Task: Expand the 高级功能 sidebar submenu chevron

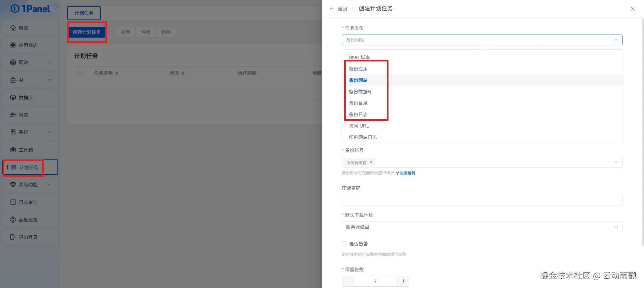Action: 49,185
